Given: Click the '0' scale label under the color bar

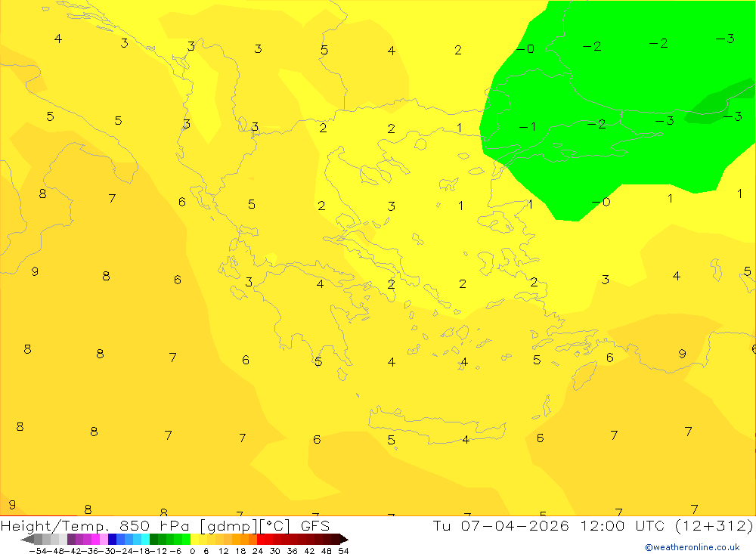Looking at the screenshot, I should click(x=192, y=551).
